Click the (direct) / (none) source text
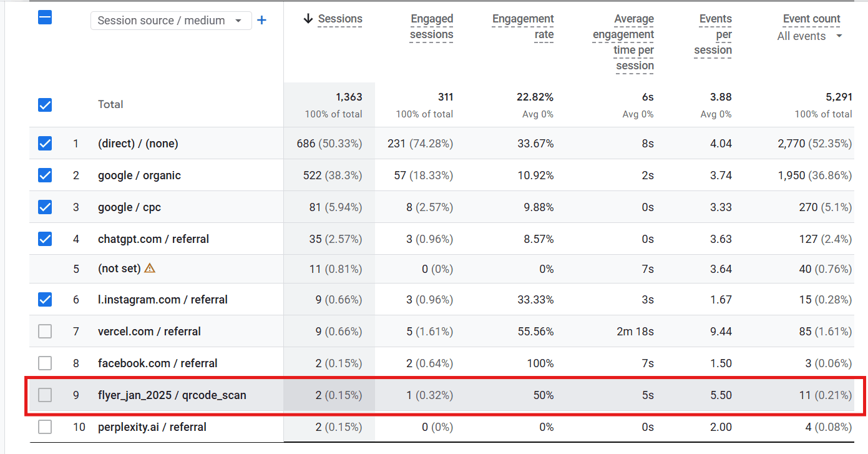The image size is (868, 454). click(x=138, y=144)
